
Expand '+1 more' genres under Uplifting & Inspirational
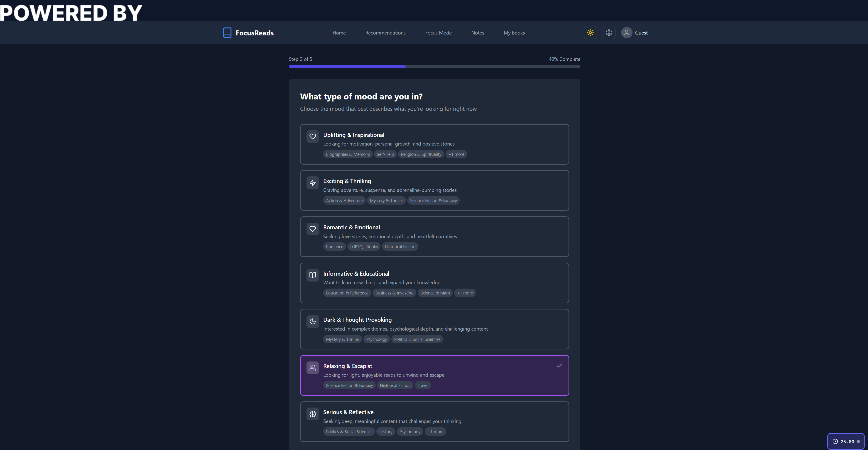[456, 154]
